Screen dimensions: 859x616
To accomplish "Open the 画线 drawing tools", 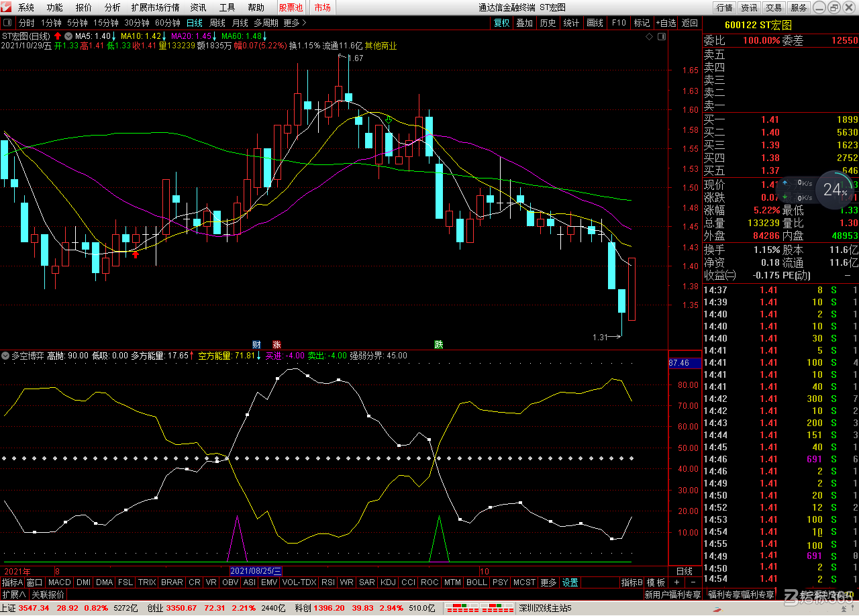I will click(x=595, y=23).
